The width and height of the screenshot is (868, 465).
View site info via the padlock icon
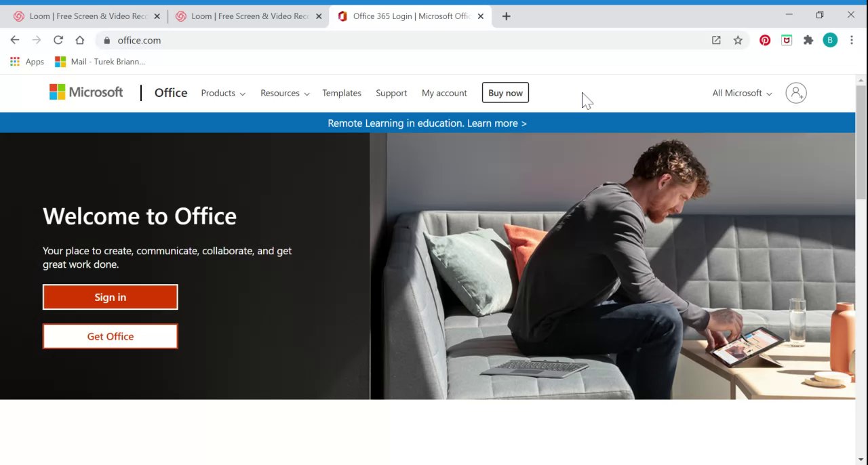[106, 41]
